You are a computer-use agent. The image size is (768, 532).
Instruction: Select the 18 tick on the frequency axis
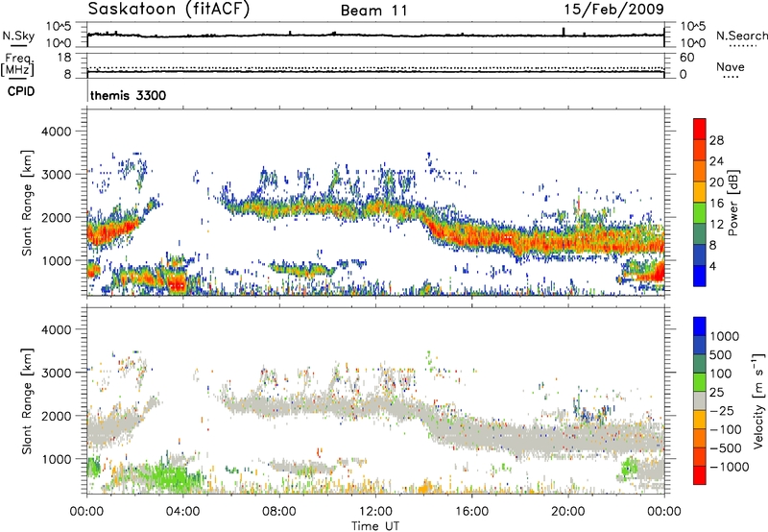point(64,58)
